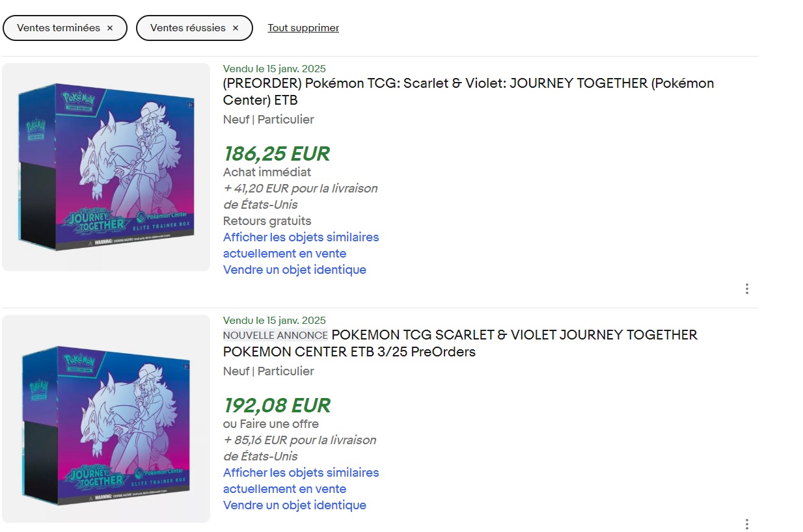The height and width of the screenshot is (532, 803).
Task: Open the POKEMON CENTER ETB 3/25 PreOrders title
Action: (x=460, y=343)
